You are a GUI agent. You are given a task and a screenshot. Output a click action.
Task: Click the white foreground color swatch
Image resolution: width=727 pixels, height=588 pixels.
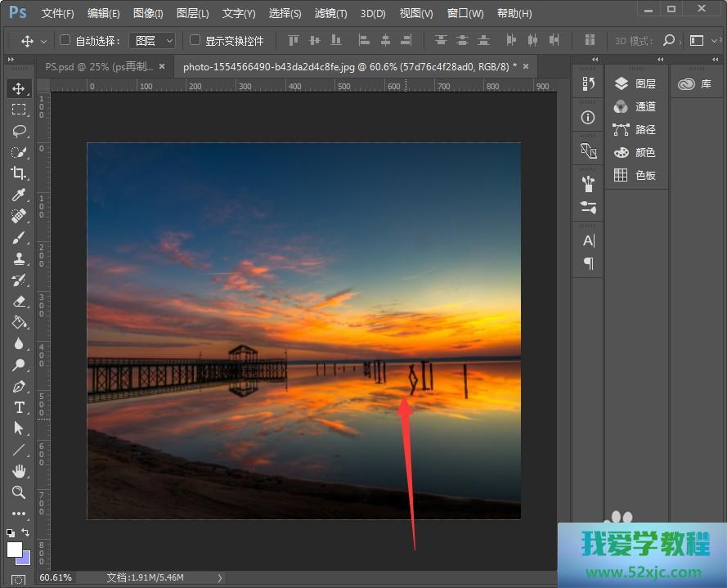(x=14, y=549)
